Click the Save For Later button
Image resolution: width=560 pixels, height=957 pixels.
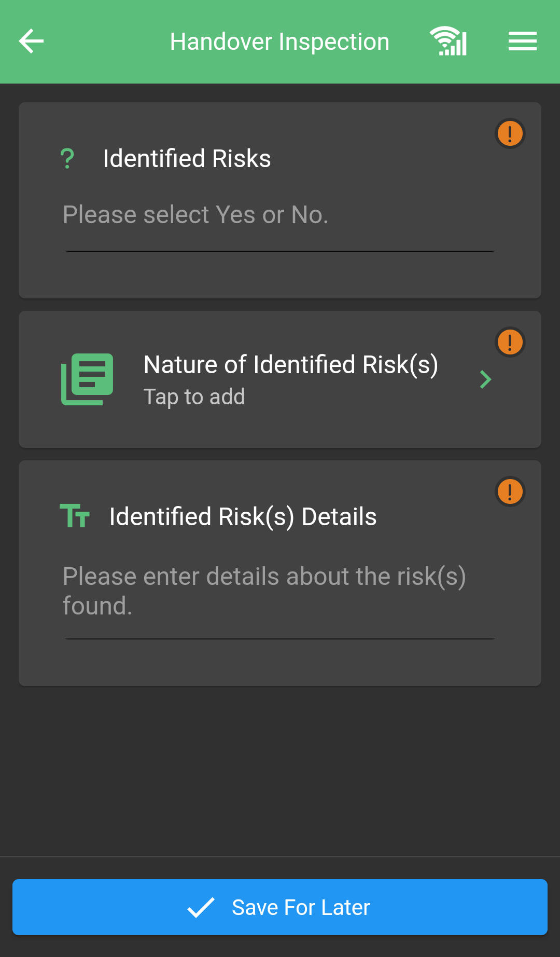click(280, 907)
